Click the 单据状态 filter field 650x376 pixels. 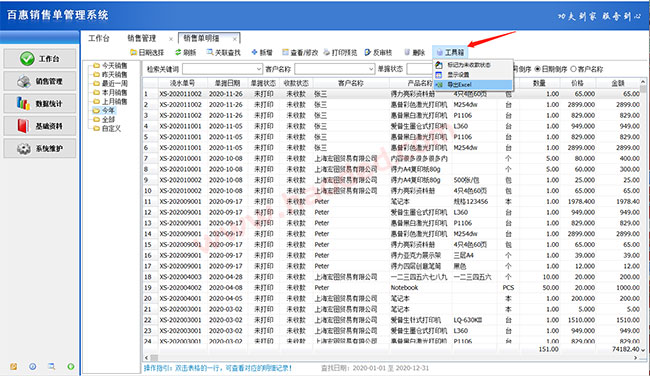click(420, 69)
